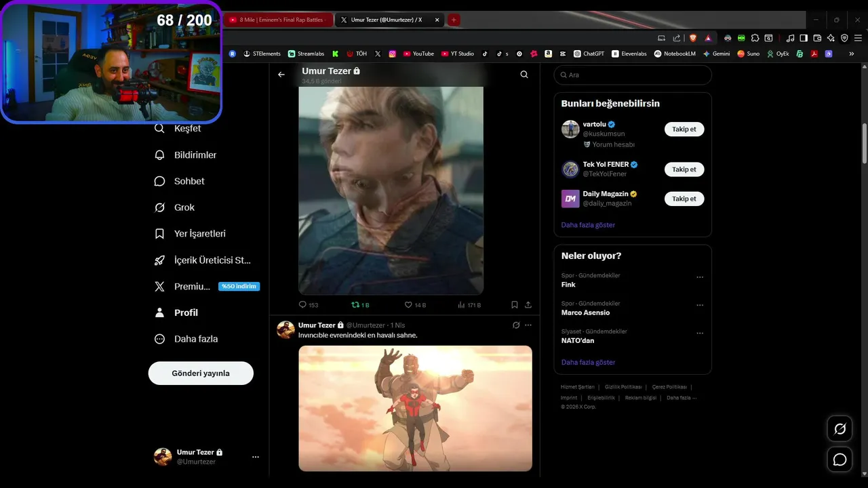Open the Gizlilik Politikası footer link
This screenshot has width=868, height=488.
623,387
